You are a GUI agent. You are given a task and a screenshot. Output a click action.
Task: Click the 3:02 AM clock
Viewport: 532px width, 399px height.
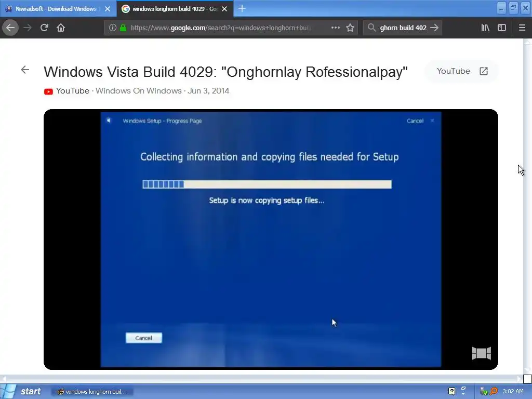(513, 392)
